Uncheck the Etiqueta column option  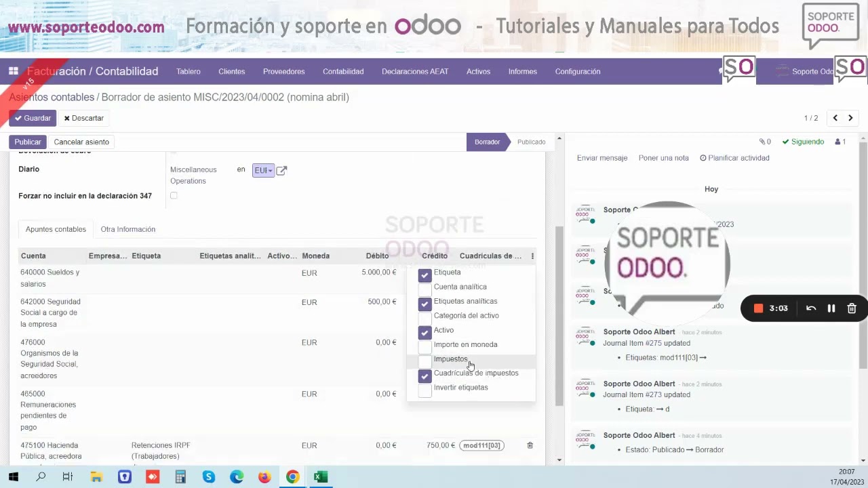[x=425, y=275]
